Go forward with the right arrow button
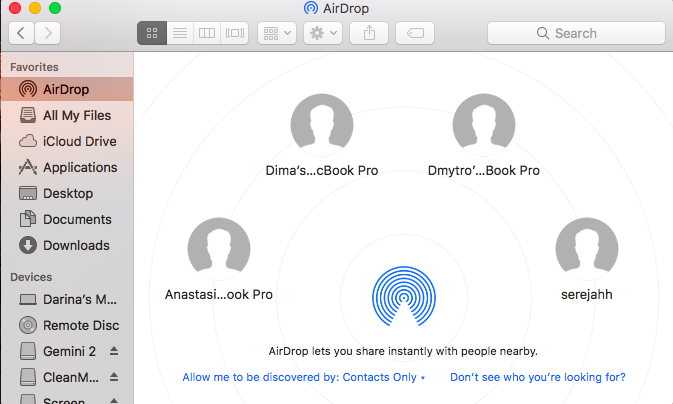The height and width of the screenshot is (404, 673). coord(48,33)
